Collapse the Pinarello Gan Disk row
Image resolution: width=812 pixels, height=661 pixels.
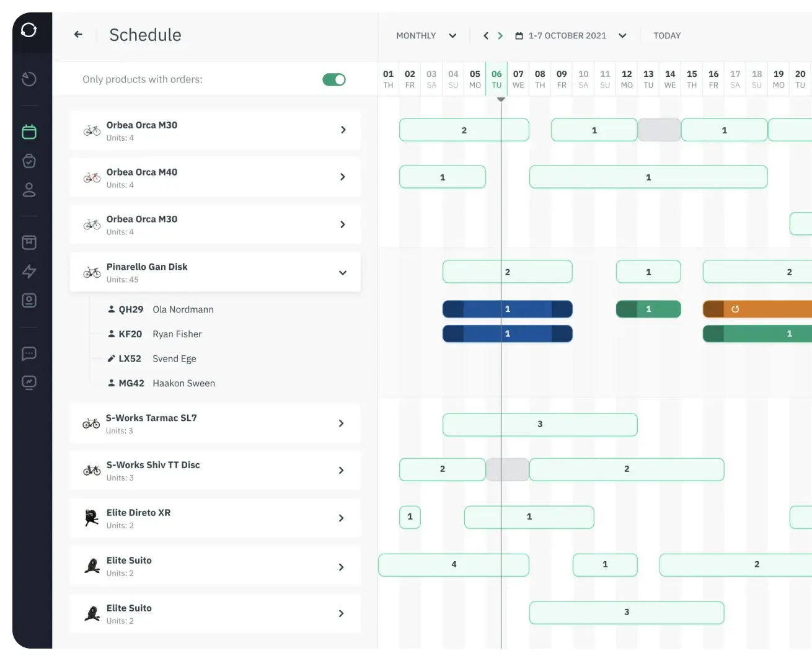[x=343, y=273]
